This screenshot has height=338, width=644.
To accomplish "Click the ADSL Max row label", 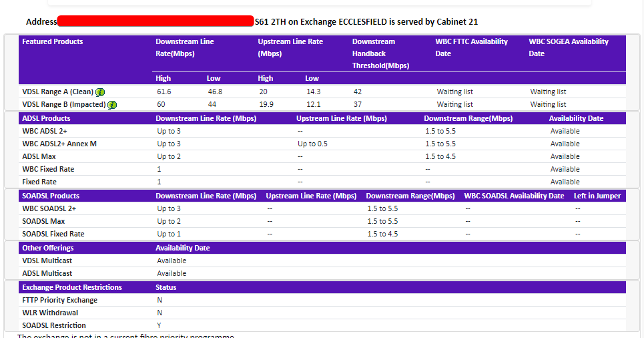I will 39,156.
